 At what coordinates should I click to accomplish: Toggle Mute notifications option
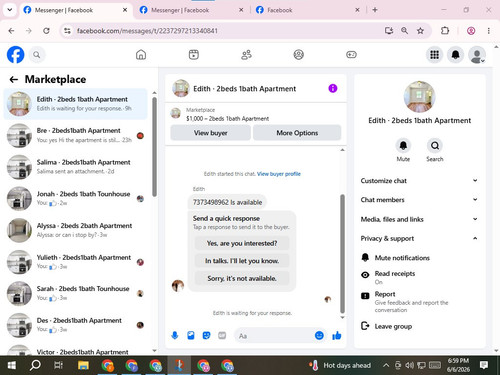click(420, 258)
